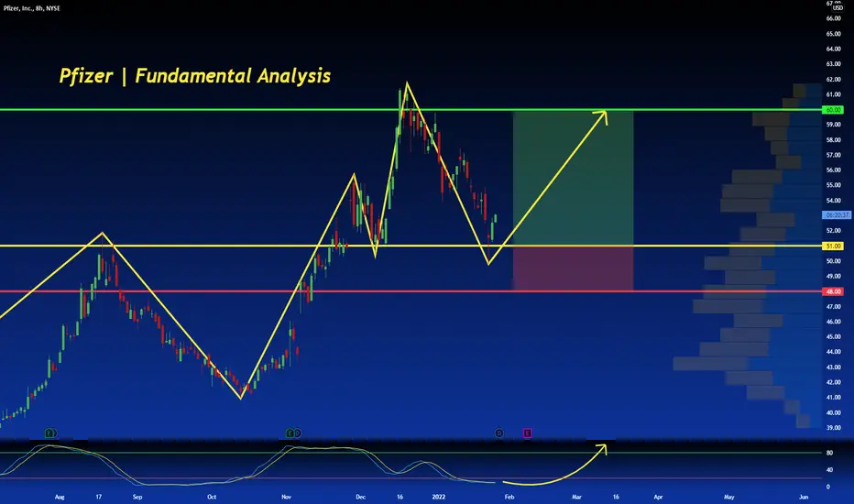Click the May label on time axis
854x504 pixels.
(728, 497)
